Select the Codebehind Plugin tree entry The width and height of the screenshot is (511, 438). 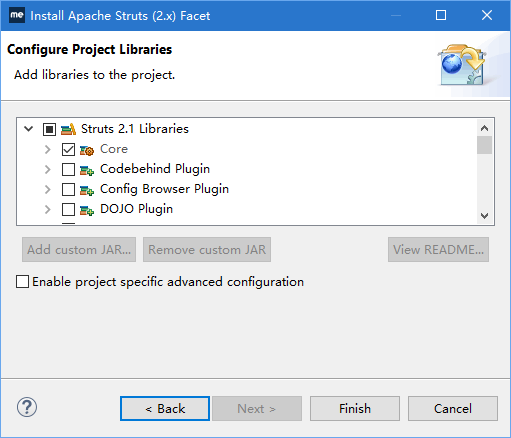click(155, 169)
